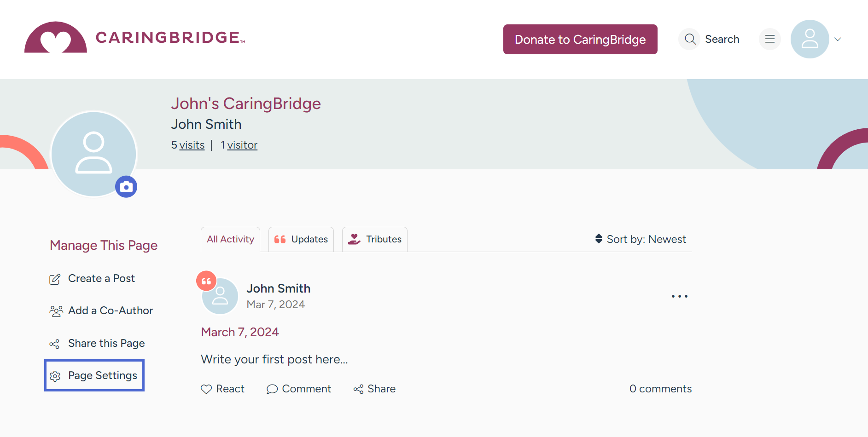Click John Smith's post author name
Screen dimensions: 868x437
[x=278, y=288]
